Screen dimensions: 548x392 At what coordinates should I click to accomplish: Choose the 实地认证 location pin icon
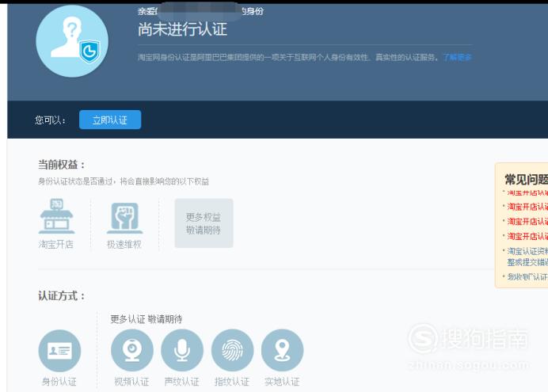(283, 350)
